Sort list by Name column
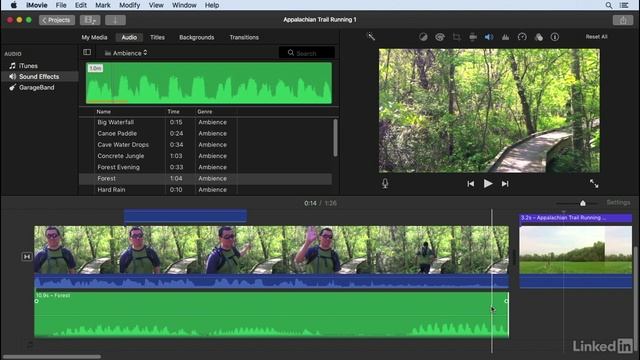The image size is (640, 360). pyautogui.click(x=104, y=111)
